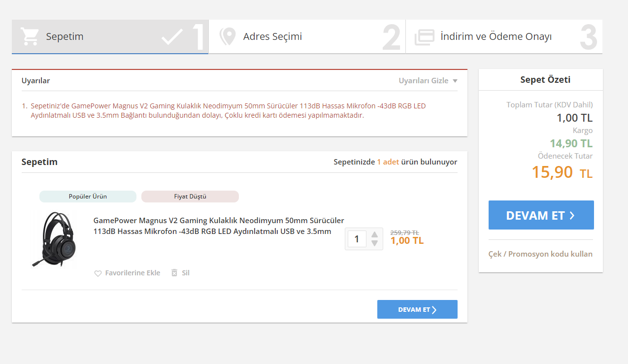Decrease product quantity with the down arrow
The image size is (628, 364).
click(374, 243)
